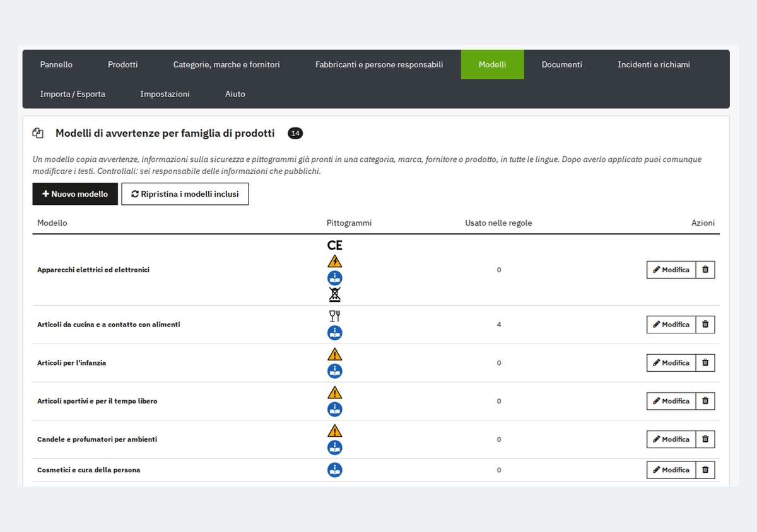Click the read-manual pictogram for Cosmetici row

335,470
